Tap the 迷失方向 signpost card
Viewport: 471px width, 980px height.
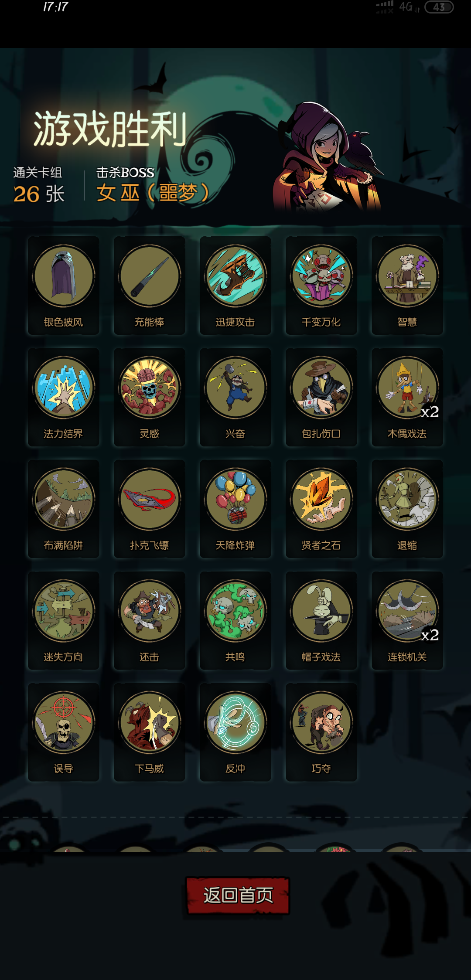(64, 620)
